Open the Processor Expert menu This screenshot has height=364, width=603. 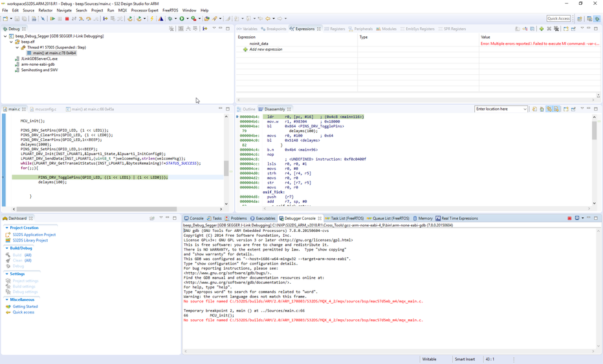pyautogui.click(x=144, y=10)
